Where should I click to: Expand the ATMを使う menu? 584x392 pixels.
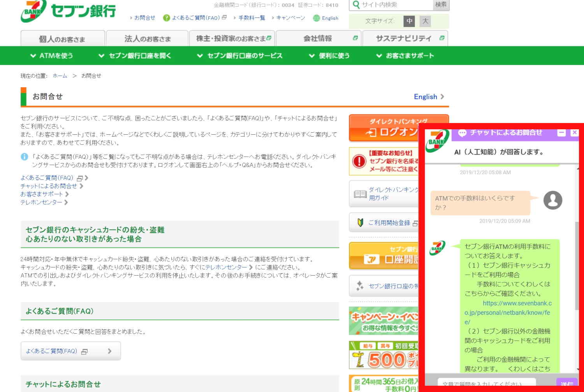[52, 56]
